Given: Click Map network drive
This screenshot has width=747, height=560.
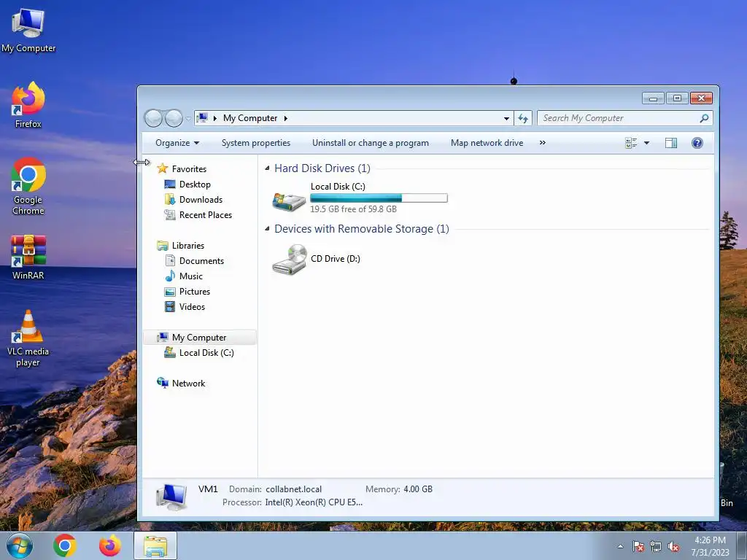Looking at the screenshot, I should (487, 143).
